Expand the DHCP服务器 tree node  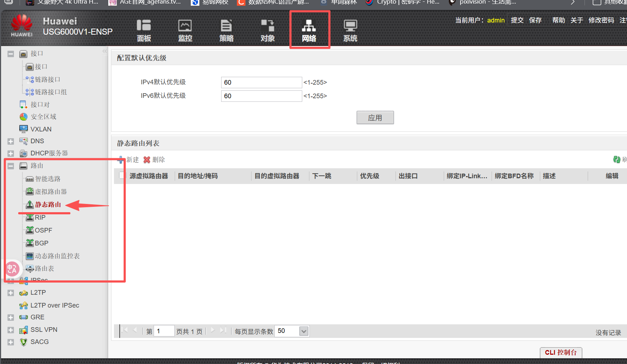click(x=11, y=154)
